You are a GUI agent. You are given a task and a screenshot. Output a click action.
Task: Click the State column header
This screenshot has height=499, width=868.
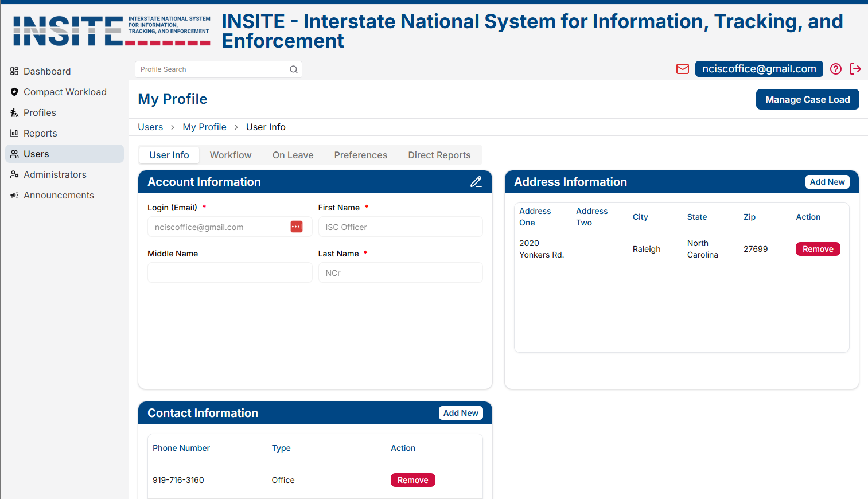point(697,217)
